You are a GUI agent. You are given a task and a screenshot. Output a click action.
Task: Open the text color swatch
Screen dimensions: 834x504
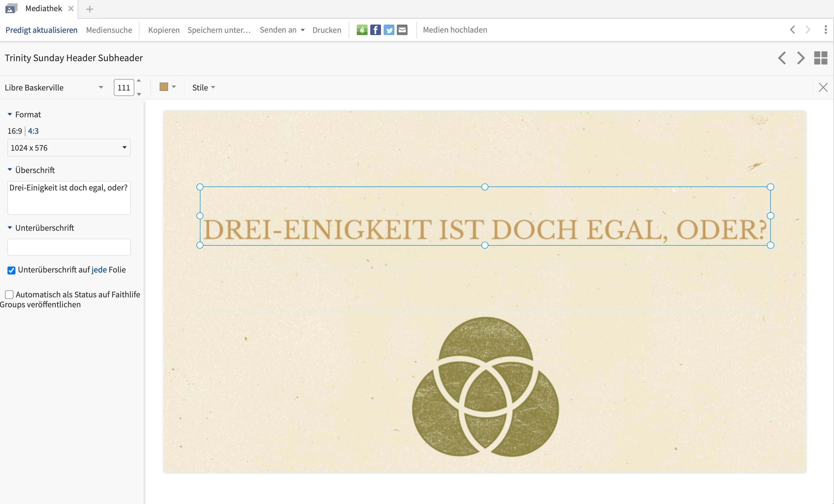coord(164,87)
